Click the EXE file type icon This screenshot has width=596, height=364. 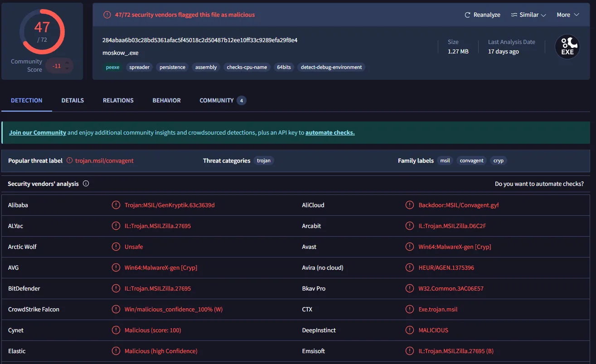pyautogui.click(x=567, y=47)
